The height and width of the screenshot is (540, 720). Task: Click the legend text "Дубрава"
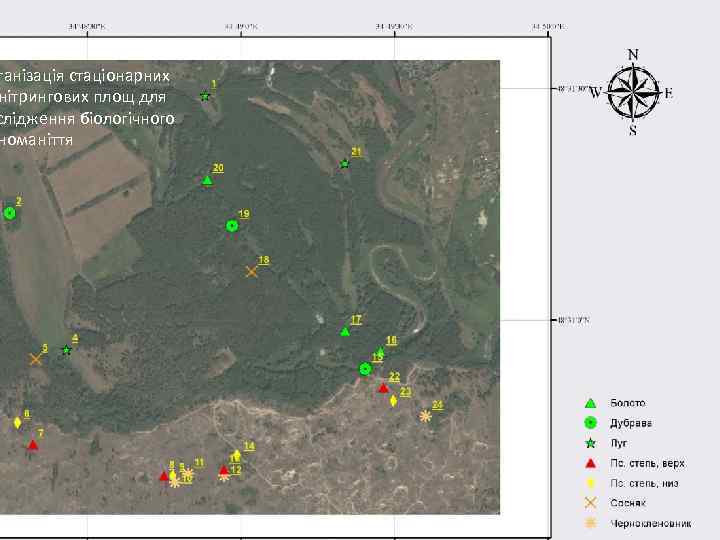click(x=631, y=423)
